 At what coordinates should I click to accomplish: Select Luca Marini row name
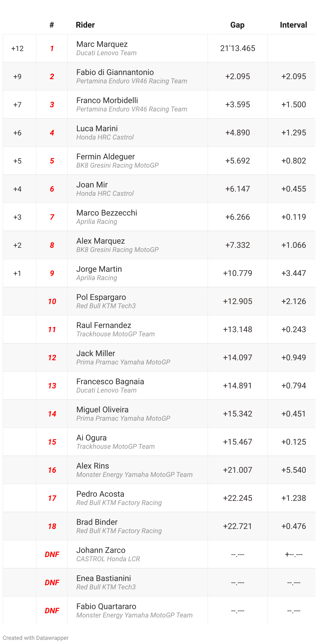97,129
